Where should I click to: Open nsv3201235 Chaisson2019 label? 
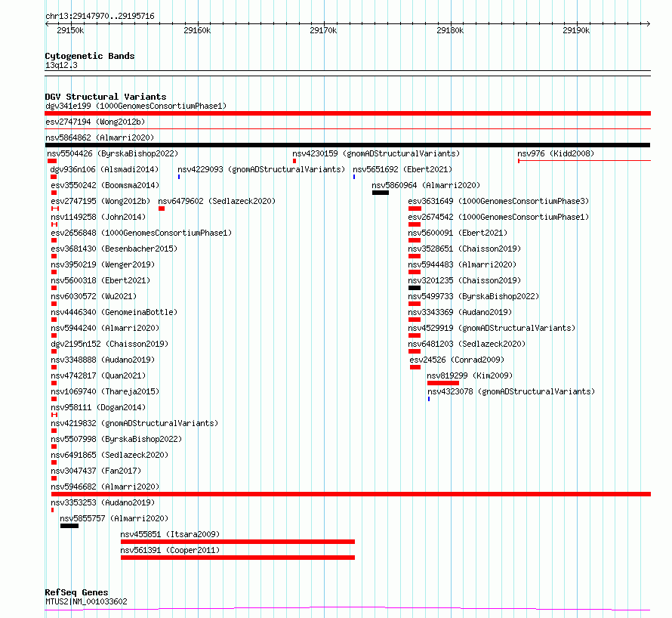464,280
